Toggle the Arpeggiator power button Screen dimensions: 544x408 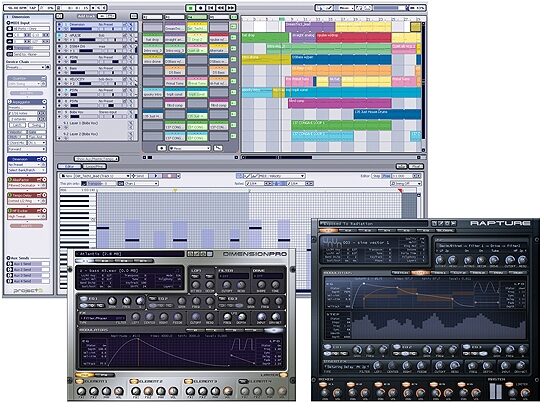pyautogui.click(x=10, y=102)
